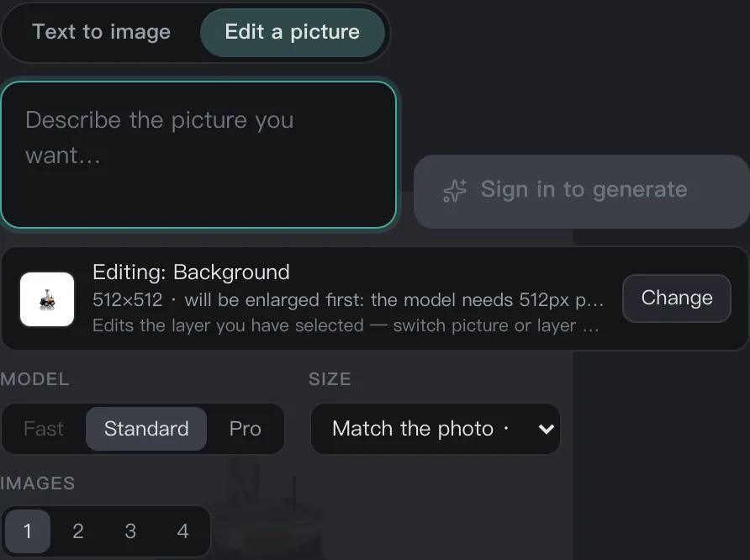Choose the Standard model option
750x560 pixels.
click(x=146, y=429)
